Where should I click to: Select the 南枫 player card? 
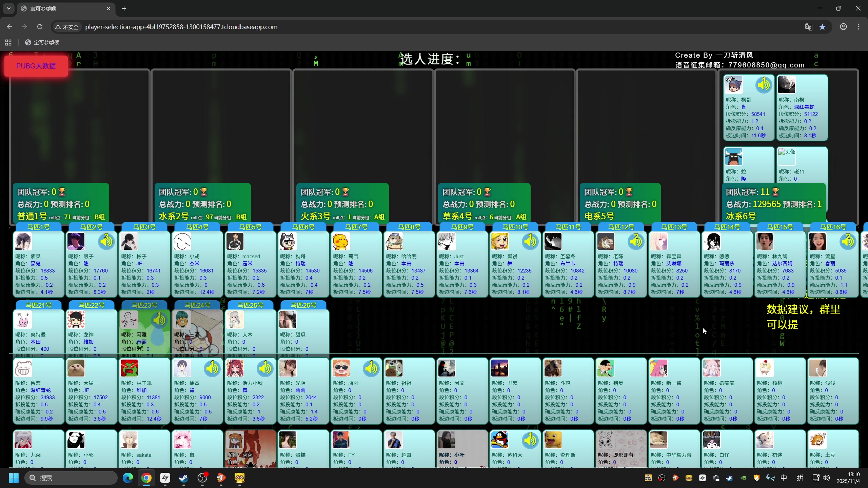point(802,107)
